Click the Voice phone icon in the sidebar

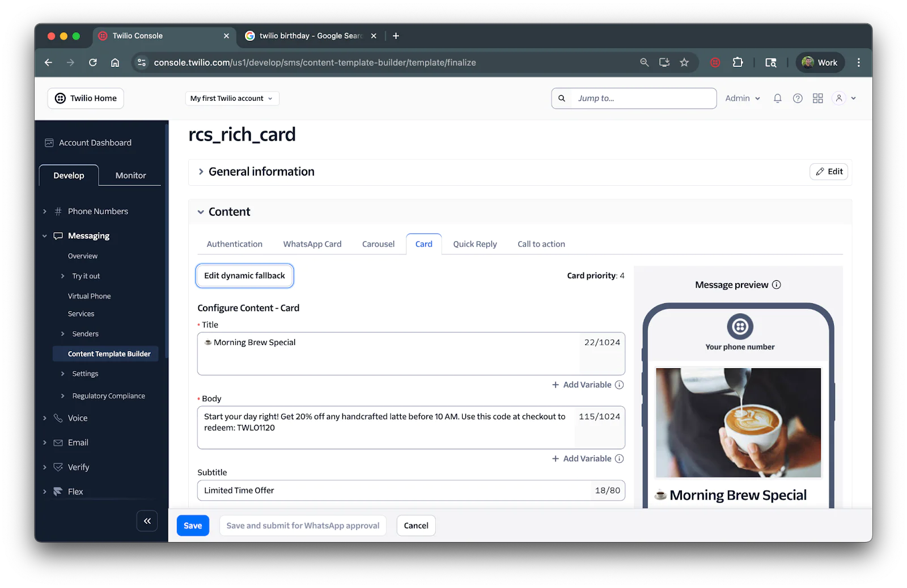[58, 417]
